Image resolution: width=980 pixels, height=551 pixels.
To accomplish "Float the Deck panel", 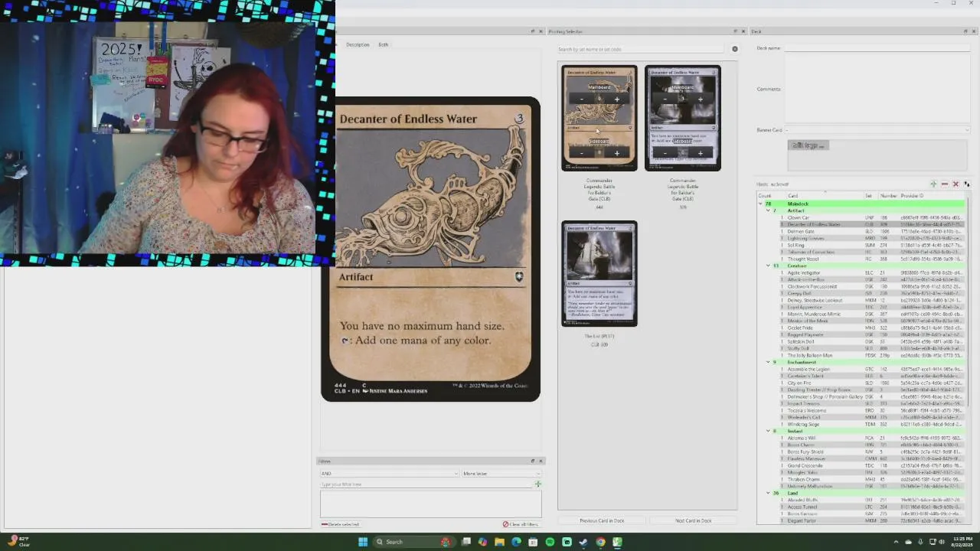I will 966,31.
